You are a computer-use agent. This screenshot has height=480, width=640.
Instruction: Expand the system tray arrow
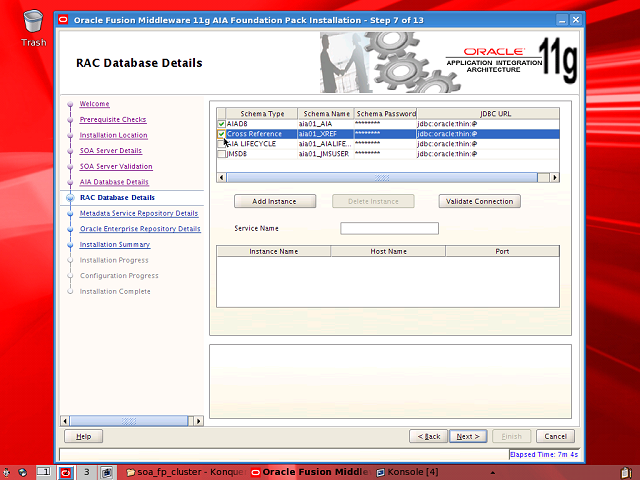tap(493, 473)
